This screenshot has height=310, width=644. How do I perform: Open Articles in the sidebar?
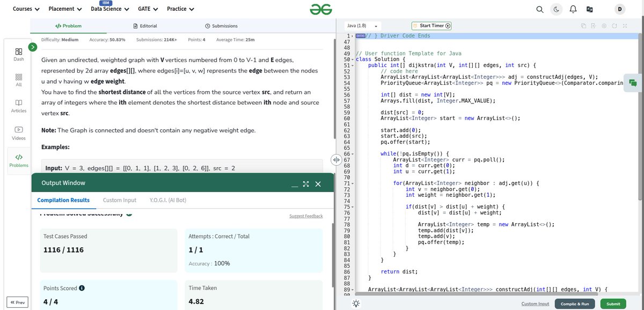(x=18, y=106)
